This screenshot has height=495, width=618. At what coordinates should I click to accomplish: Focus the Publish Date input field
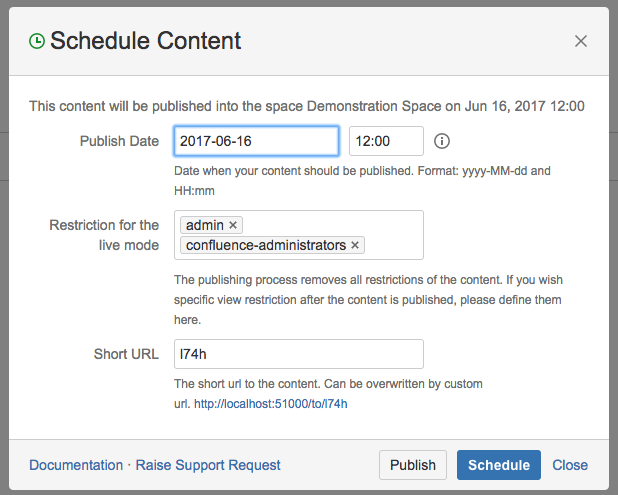pyautogui.click(x=256, y=141)
